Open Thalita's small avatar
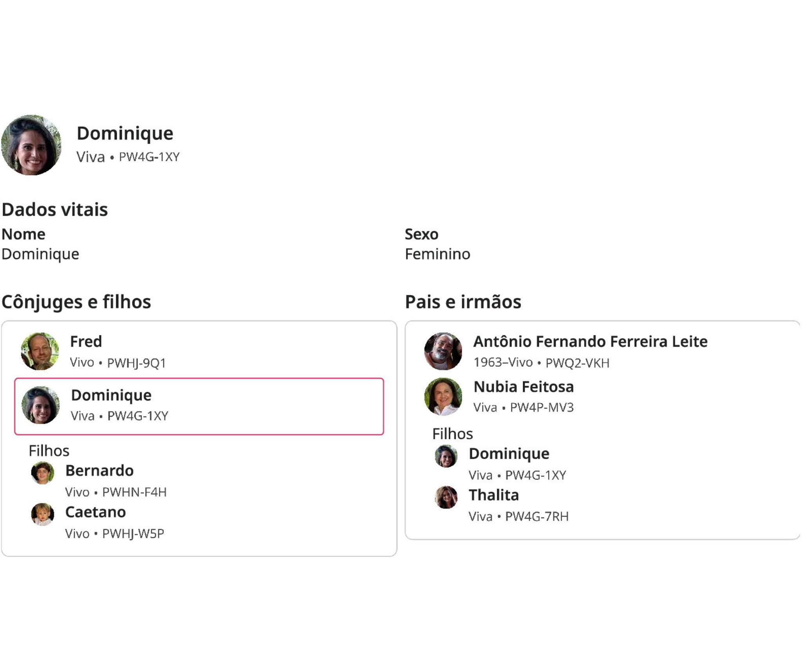802x672 pixels. 446,497
